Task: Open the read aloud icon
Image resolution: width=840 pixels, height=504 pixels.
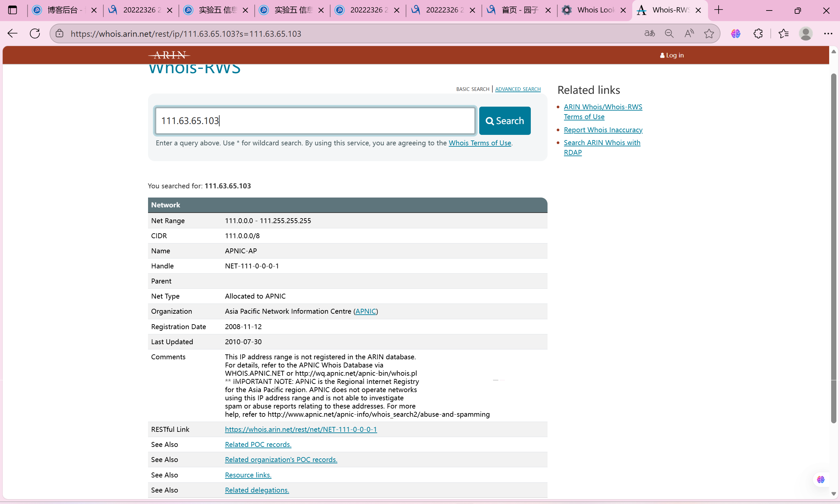Action: click(x=689, y=33)
